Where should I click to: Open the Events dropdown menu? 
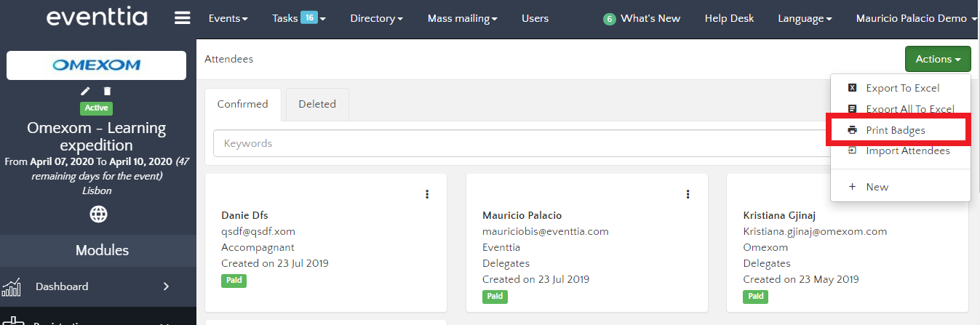pos(228,19)
